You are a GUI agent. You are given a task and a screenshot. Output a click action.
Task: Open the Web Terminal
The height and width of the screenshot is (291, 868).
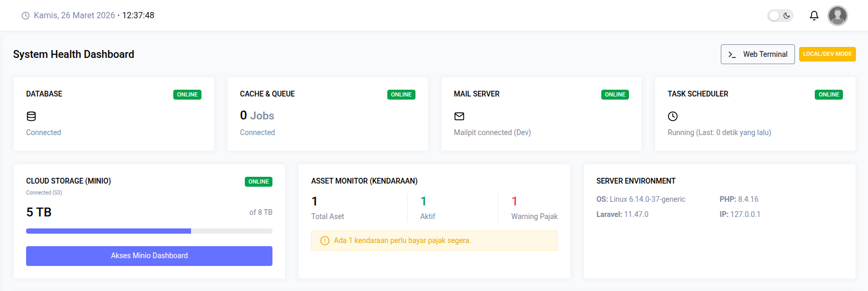pos(758,54)
